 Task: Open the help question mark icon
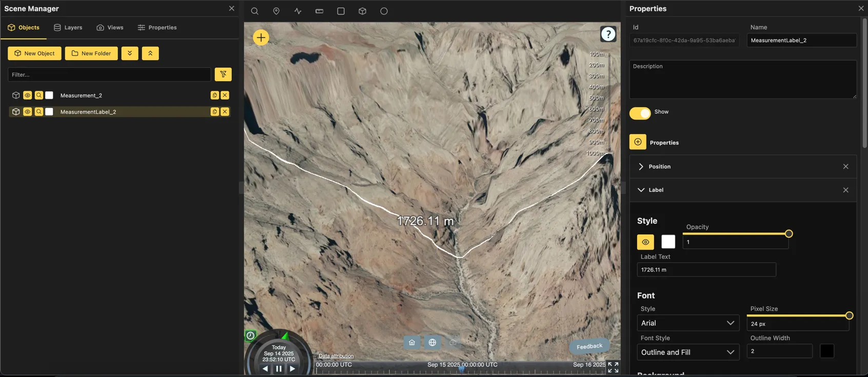pyautogui.click(x=608, y=34)
